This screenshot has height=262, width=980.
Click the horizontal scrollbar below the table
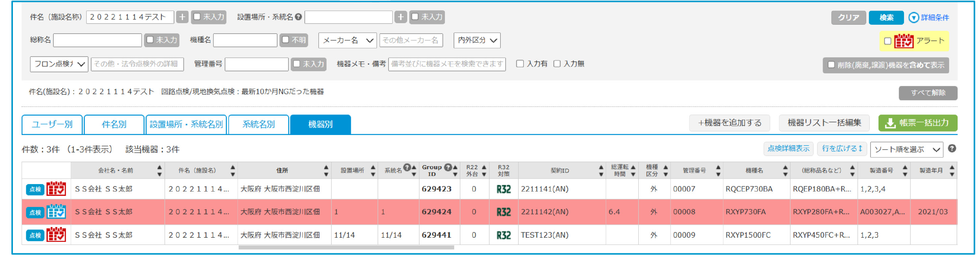coord(346,248)
